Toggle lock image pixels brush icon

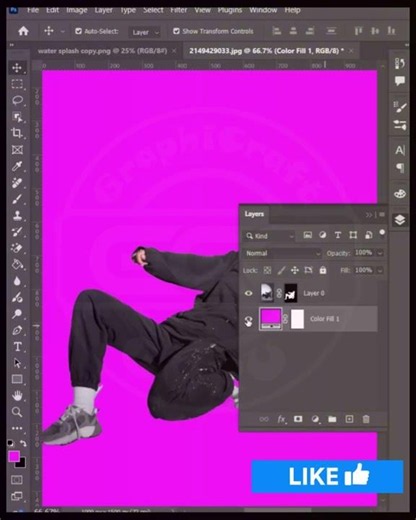pos(282,270)
